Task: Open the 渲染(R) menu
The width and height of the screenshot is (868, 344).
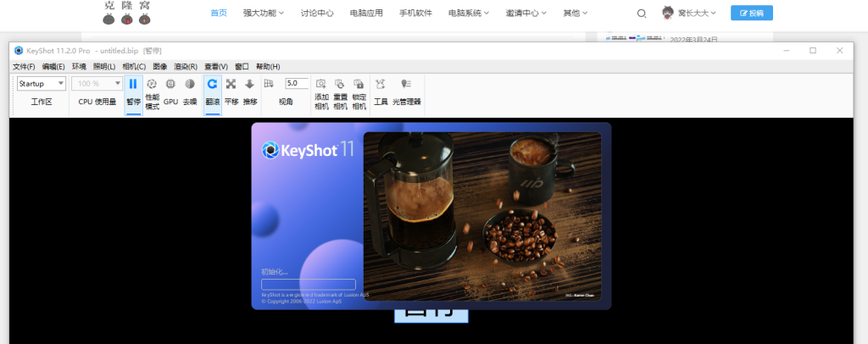Action: [x=186, y=66]
